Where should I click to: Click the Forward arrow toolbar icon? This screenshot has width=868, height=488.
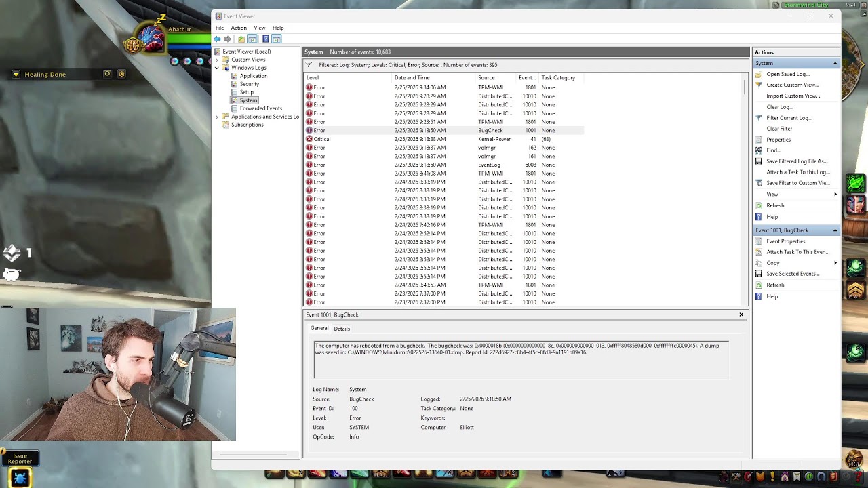(227, 39)
